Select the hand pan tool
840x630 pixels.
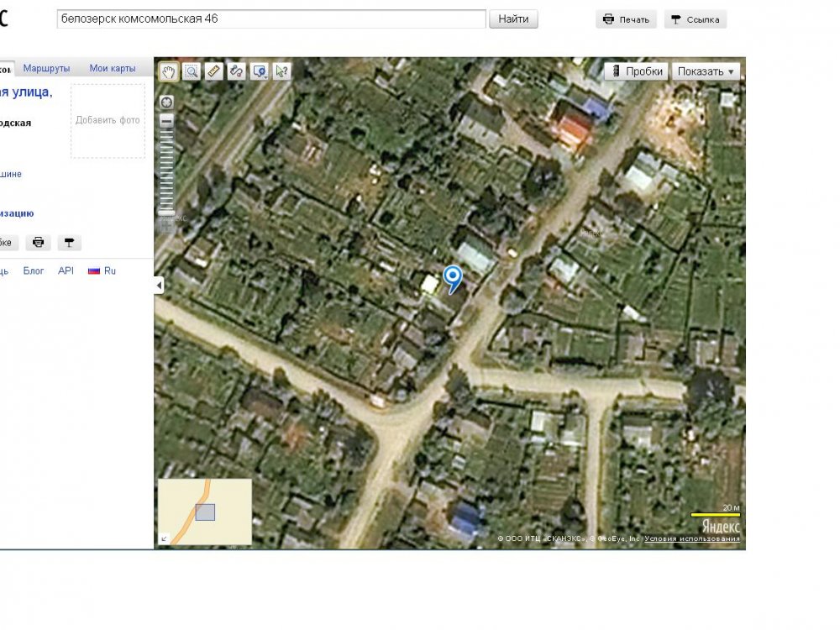tap(169, 71)
